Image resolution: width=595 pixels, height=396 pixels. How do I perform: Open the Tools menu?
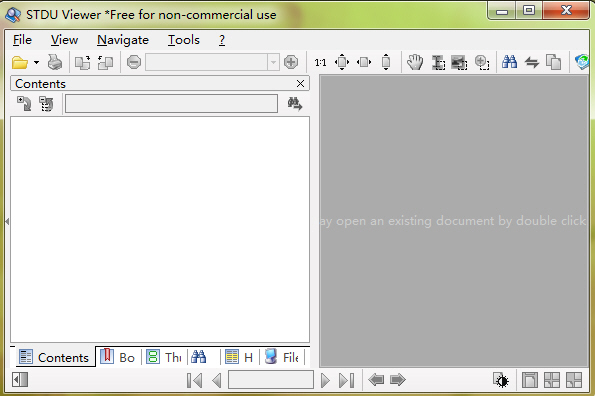click(184, 40)
